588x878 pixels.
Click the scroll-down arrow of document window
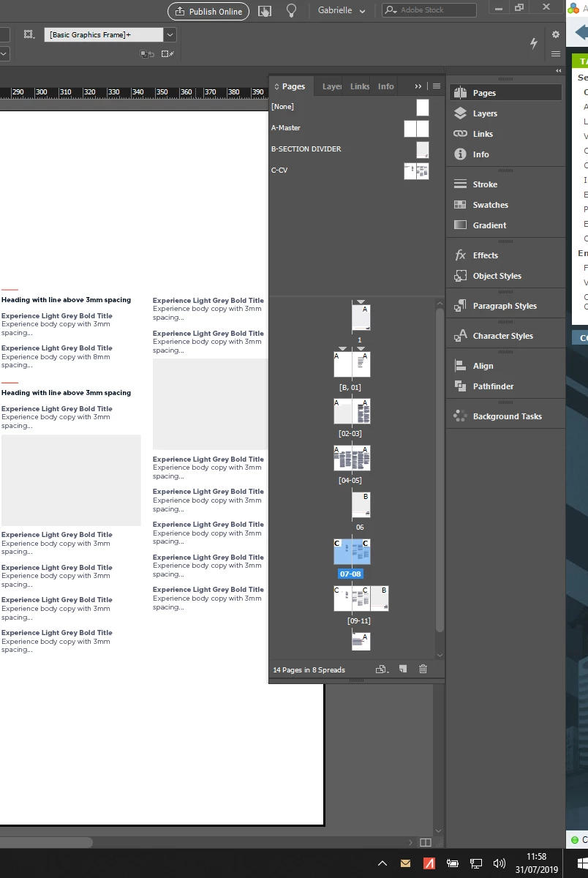(x=439, y=830)
